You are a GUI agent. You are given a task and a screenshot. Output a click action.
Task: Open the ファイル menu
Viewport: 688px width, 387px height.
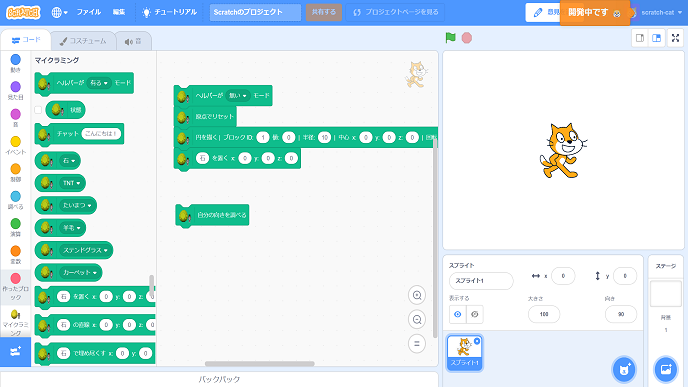pos(89,12)
